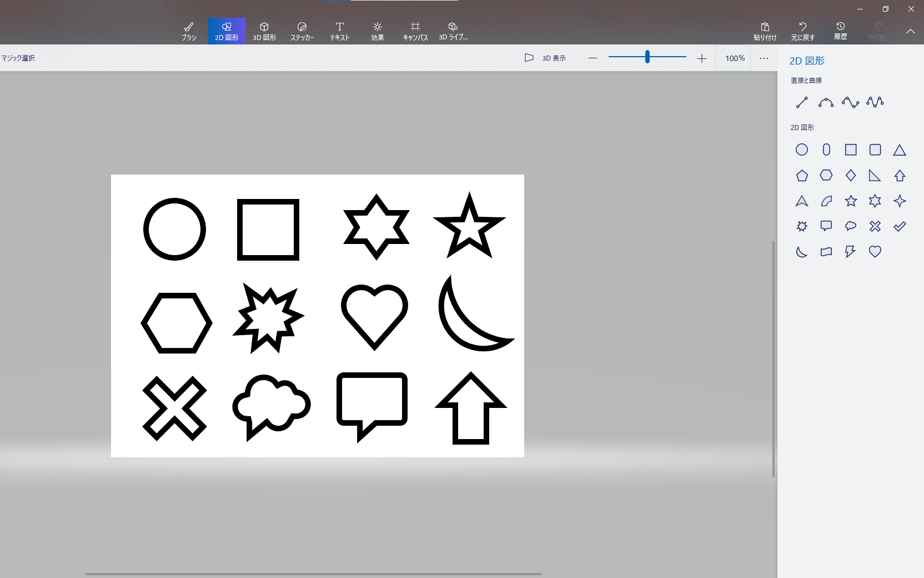Choose the rectangular speech bubble in panel
Screen dimensions: 924x578
tap(826, 226)
